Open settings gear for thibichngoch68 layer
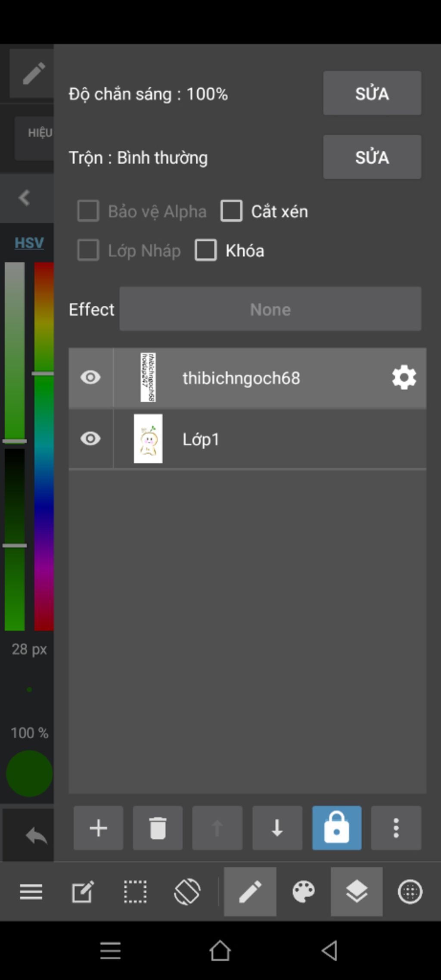 (404, 377)
